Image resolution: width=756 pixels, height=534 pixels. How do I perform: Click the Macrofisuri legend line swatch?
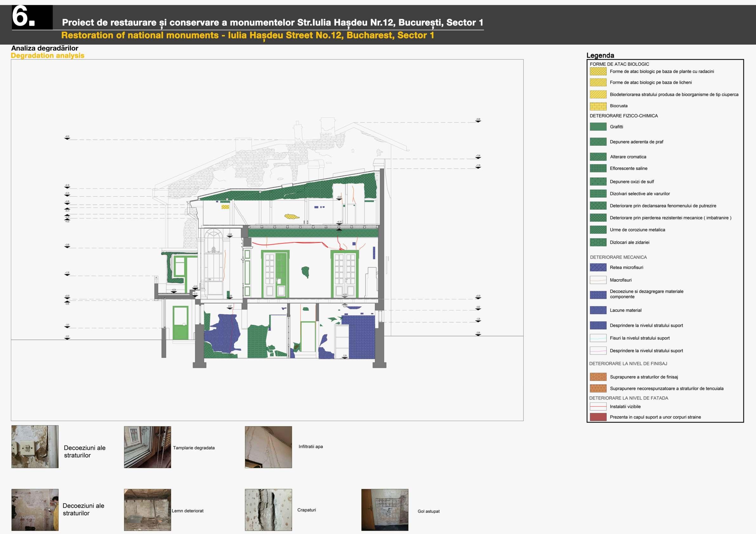point(598,280)
